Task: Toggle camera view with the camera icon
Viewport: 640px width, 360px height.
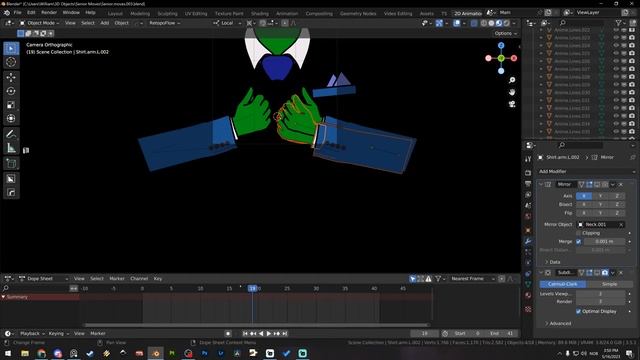Action: pos(512,104)
